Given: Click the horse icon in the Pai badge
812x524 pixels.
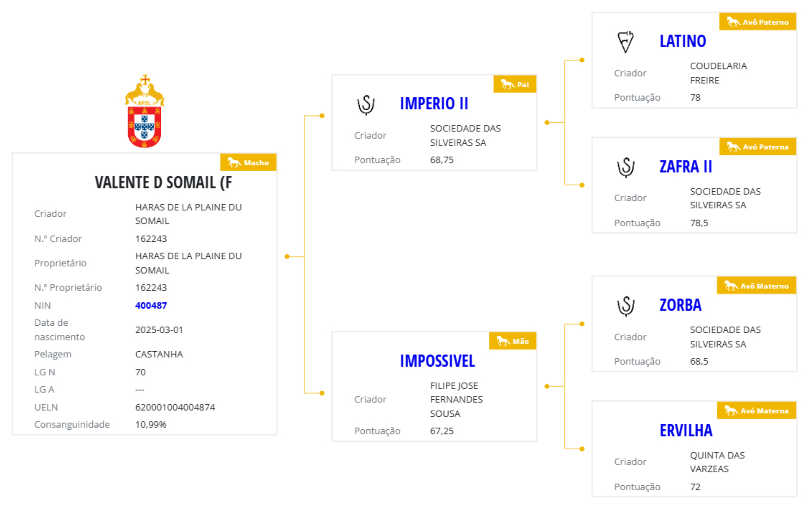Looking at the screenshot, I should (x=507, y=84).
